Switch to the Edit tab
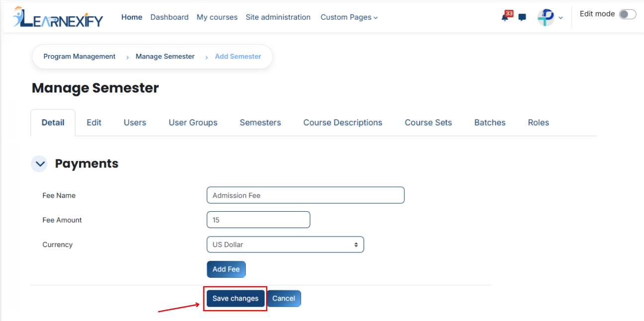Screen dimensions: 644x321 tap(94, 123)
